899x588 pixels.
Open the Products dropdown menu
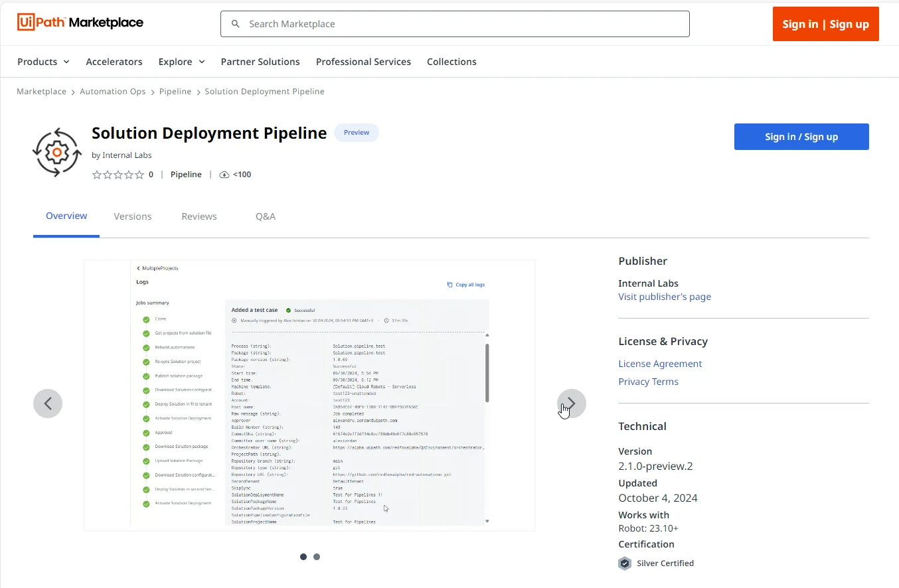42,61
